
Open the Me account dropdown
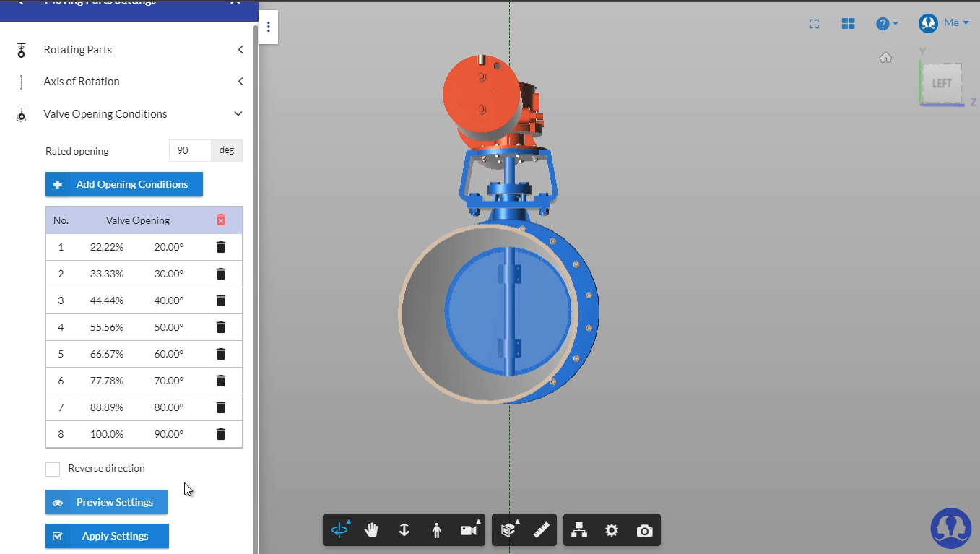pos(945,23)
